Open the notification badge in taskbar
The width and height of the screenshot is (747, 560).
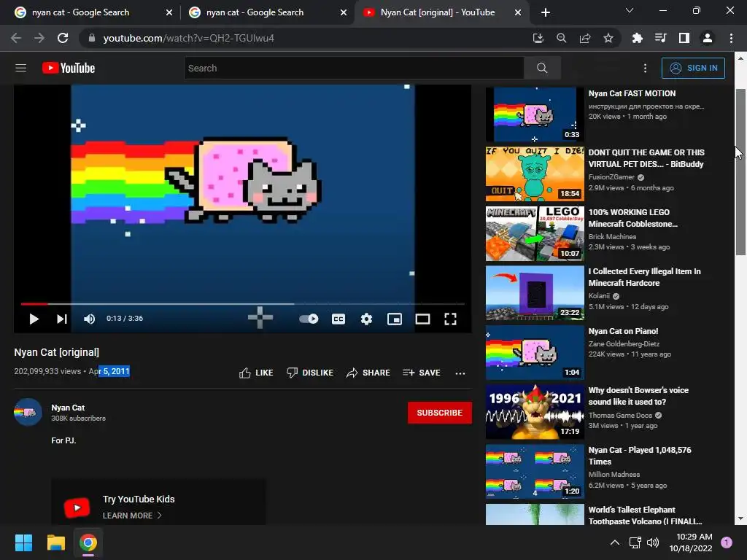coord(727,542)
